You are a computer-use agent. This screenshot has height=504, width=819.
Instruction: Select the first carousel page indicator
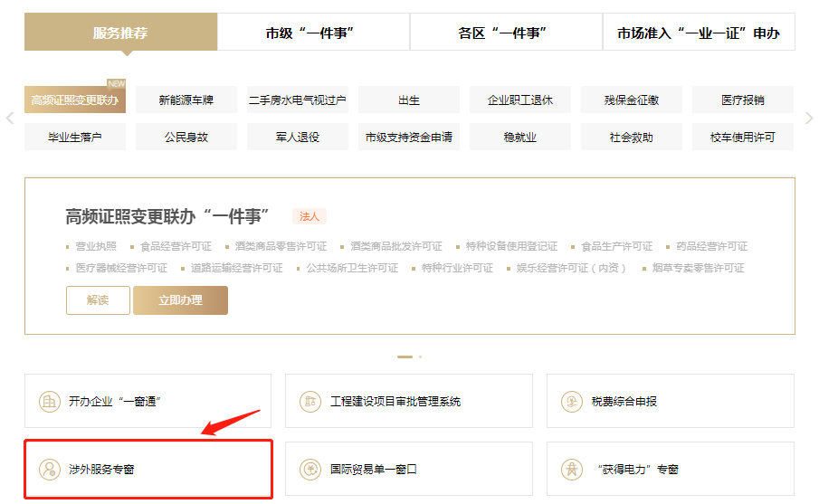pos(405,357)
